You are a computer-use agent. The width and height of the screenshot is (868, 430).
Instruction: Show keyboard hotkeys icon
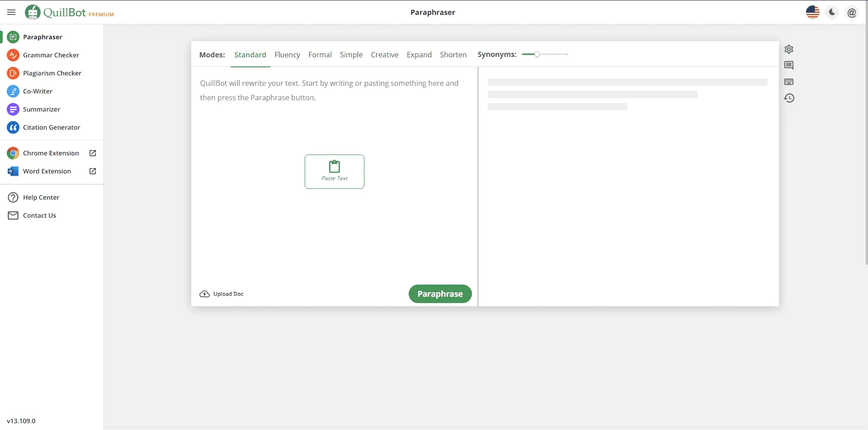coord(789,82)
